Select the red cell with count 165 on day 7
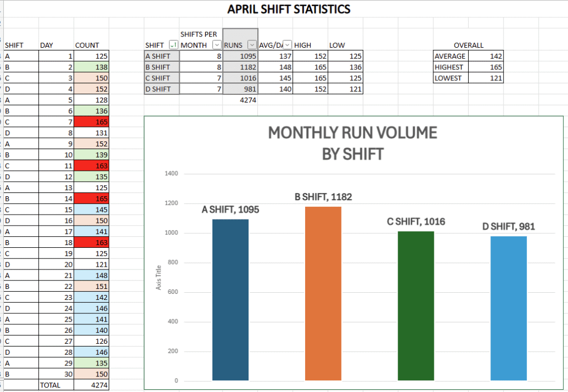This screenshot has height=392, width=568. pyautogui.click(x=92, y=121)
